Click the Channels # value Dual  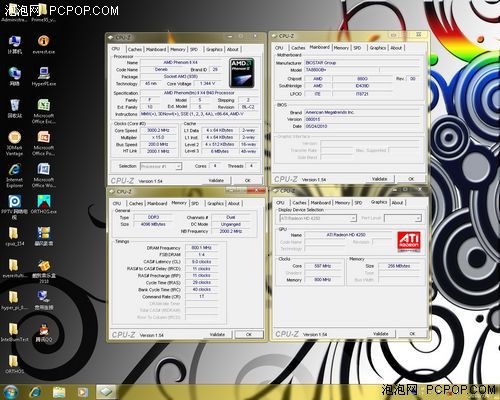(x=231, y=217)
